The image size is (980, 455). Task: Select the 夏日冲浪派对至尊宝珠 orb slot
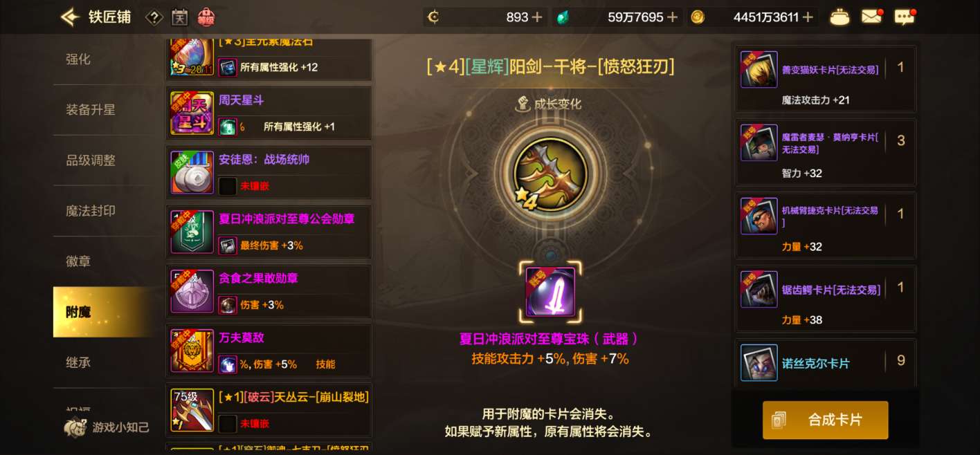click(x=550, y=292)
